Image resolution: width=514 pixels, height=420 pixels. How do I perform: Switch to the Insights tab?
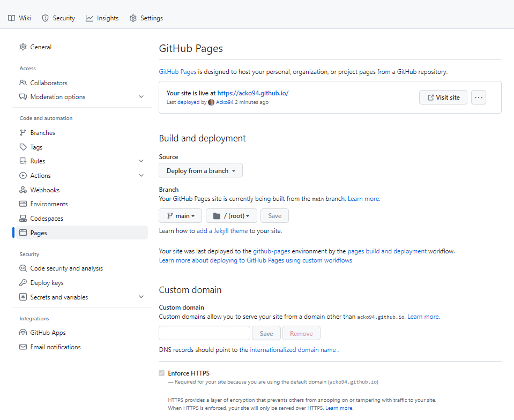pos(102,18)
